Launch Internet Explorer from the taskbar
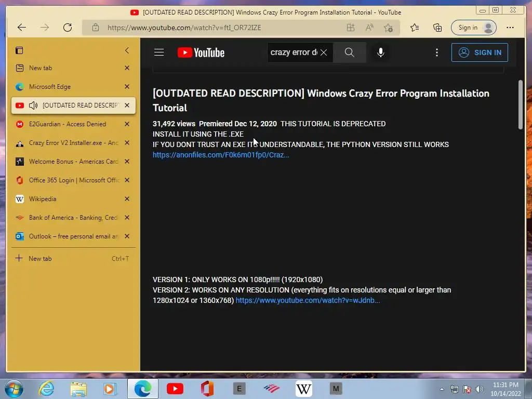This screenshot has width=532, height=399. click(x=46, y=389)
